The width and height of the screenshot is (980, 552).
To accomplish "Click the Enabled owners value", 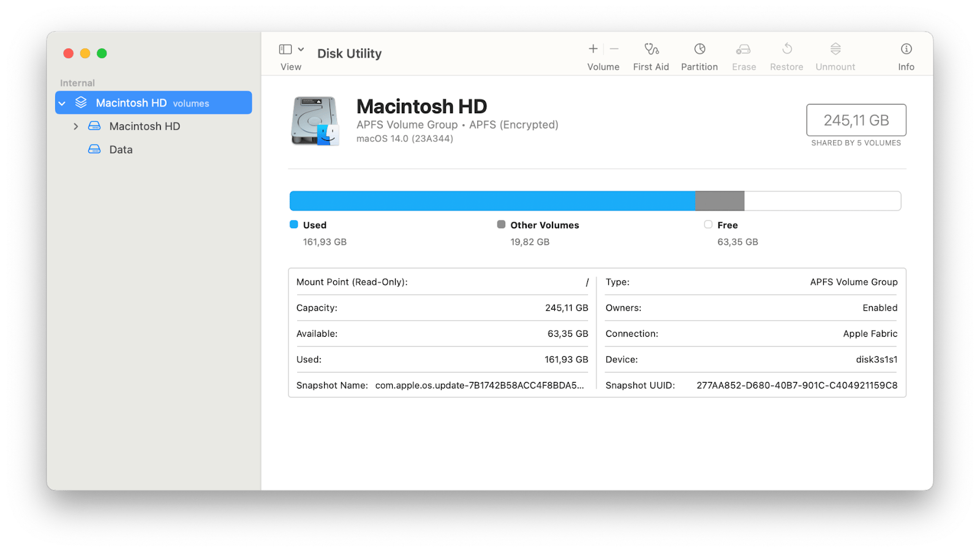I will 880,308.
